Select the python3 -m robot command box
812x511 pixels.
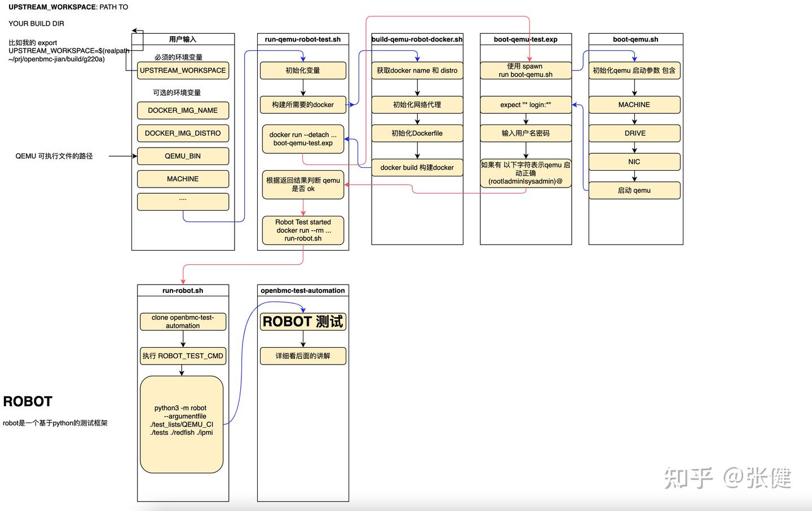click(182, 425)
